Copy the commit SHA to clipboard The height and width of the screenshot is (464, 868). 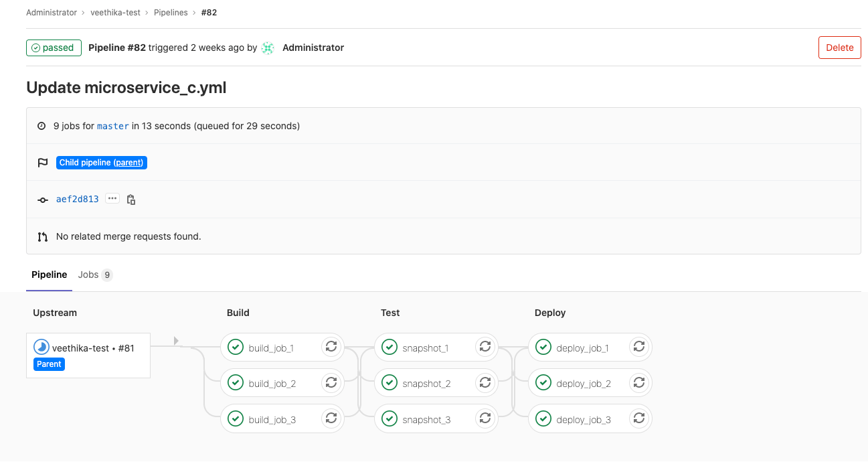click(x=131, y=199)
